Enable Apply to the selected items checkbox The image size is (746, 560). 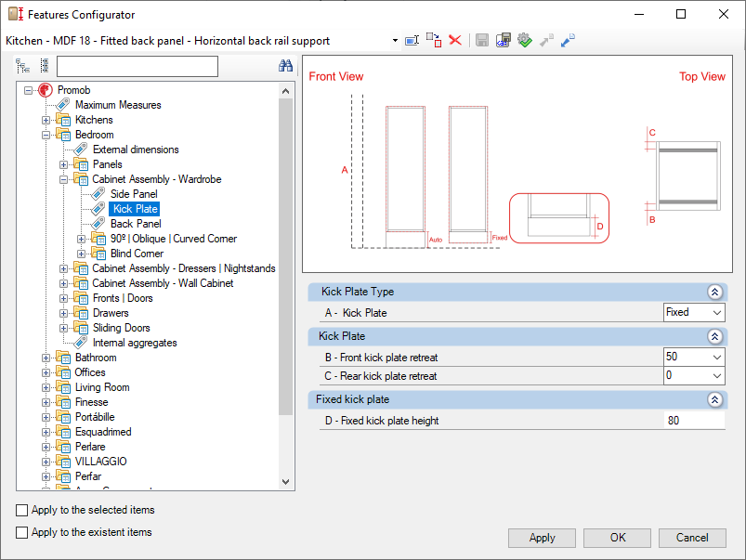pyautogui.click(x=22, y=510)
